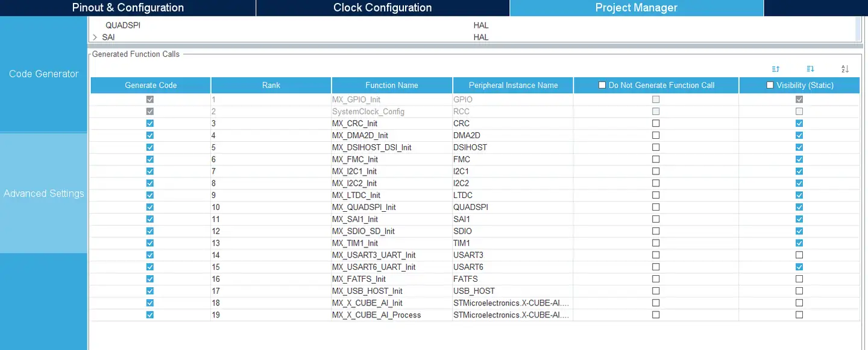Disable static visibility for MX_CRC_Init
Image resolution: width=868 pixels, height=350 pixels.
click(x=799, y=123)
